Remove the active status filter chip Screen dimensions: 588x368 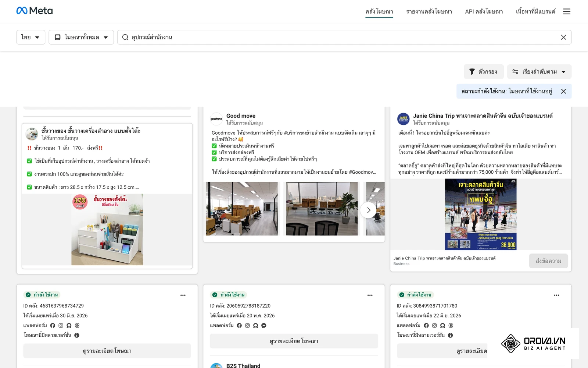pyautogui.click(x=563, y=91)
